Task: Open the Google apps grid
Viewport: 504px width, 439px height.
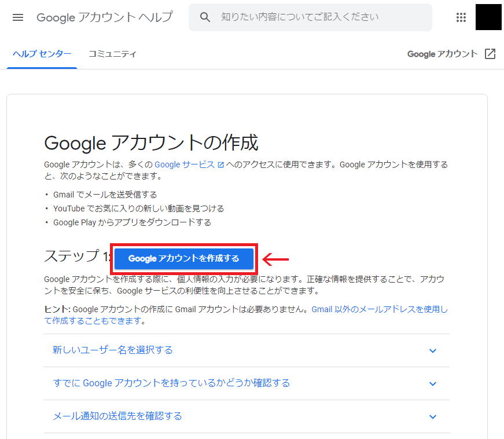Action: coord(461,17)
